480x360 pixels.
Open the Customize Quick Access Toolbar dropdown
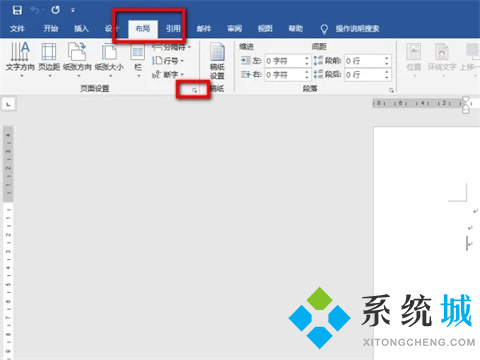tap(73, 11)
